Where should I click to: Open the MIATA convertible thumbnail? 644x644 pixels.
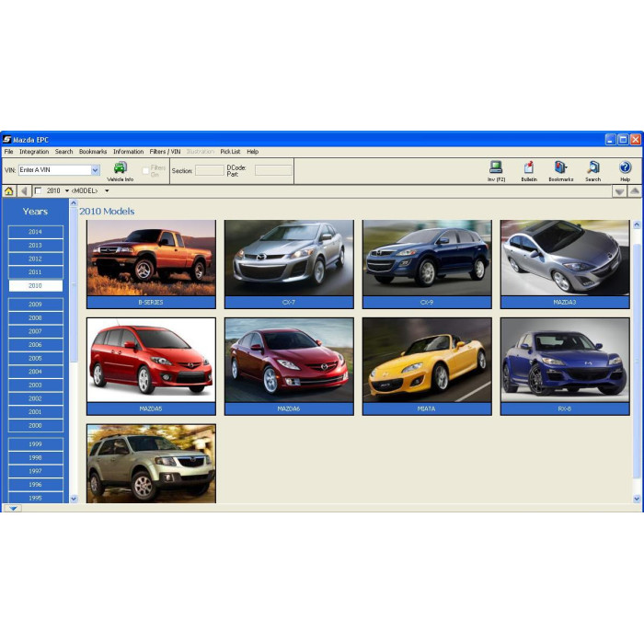(x=427, y=366)
